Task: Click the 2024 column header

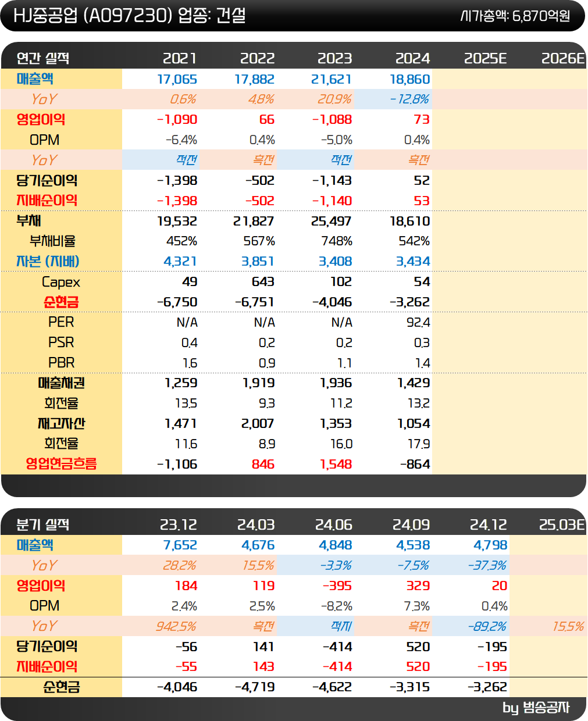Action: click(412, 58)
